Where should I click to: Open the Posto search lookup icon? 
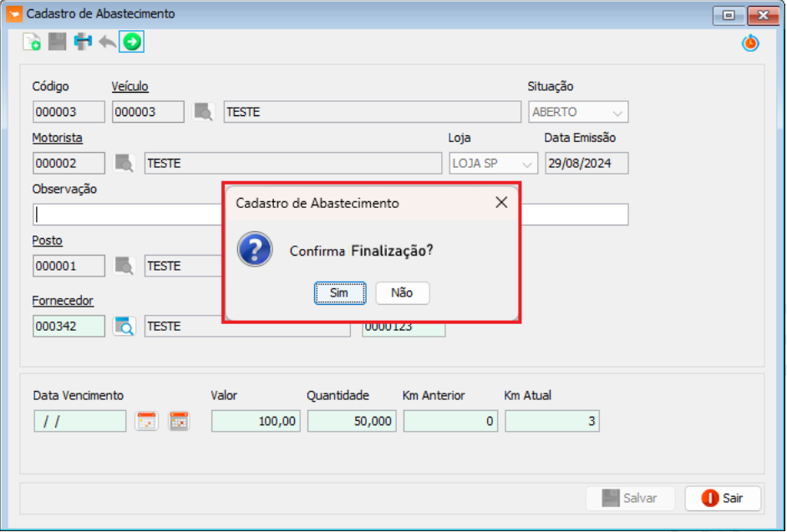point(124,266)
